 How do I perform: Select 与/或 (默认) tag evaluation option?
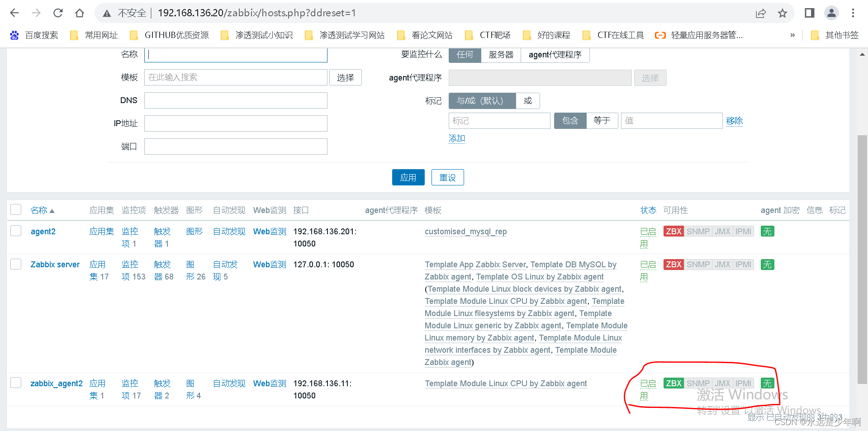tap(482, 100)
